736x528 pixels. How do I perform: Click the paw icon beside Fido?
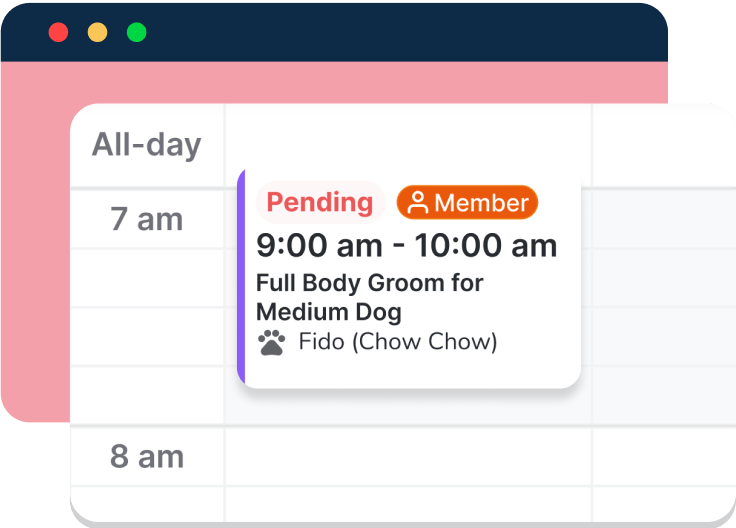click(x=271, y=343)
